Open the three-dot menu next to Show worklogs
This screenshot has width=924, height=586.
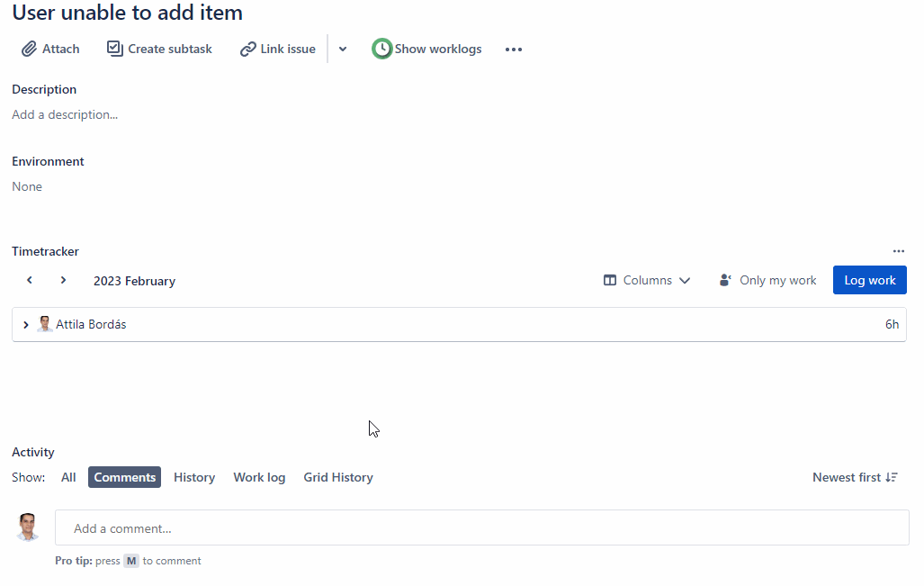click(514, 50)
